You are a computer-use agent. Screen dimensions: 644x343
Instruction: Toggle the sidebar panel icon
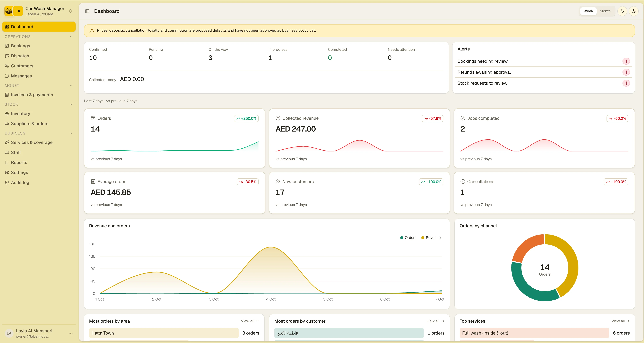(x=87, y=11)
